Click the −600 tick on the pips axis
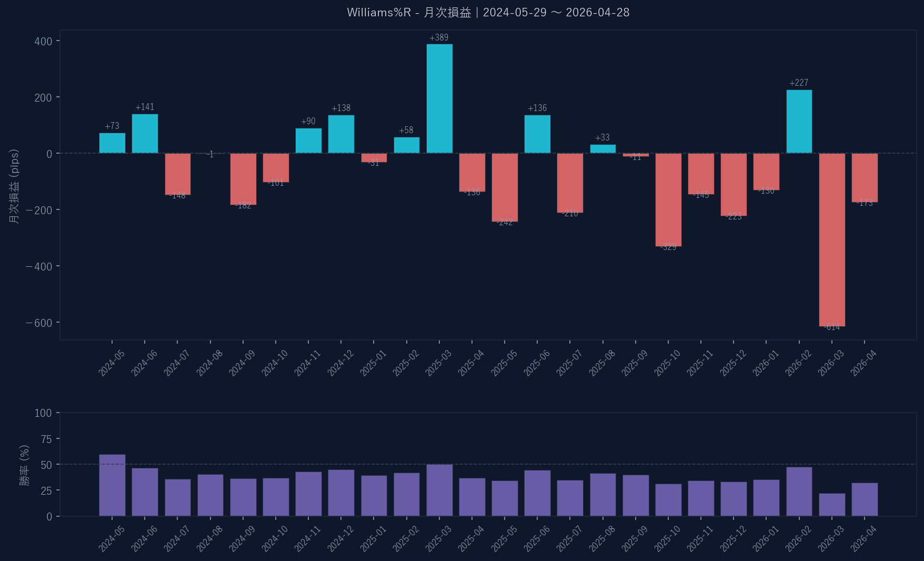 tap(39, 323)
